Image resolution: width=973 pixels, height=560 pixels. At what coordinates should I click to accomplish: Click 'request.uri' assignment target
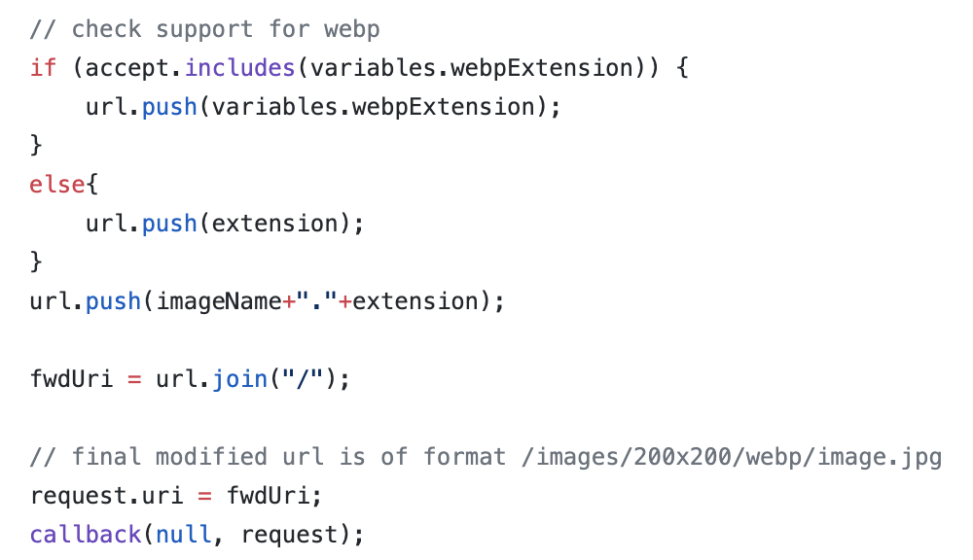pyautogui.click(x=107, y=496)
